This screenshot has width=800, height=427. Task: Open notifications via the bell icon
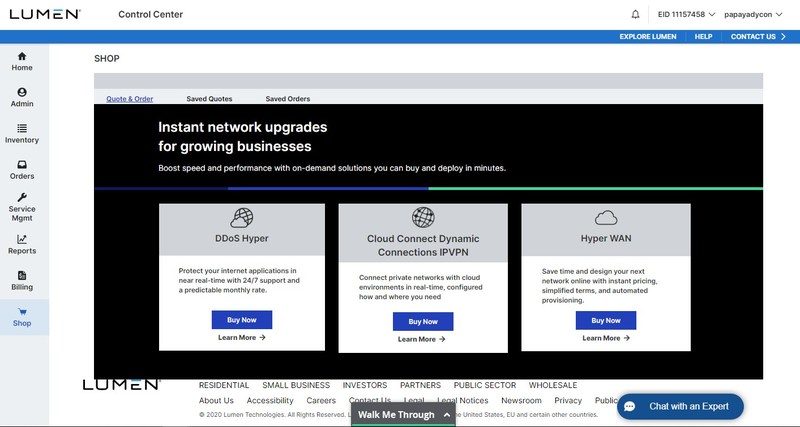635,14
